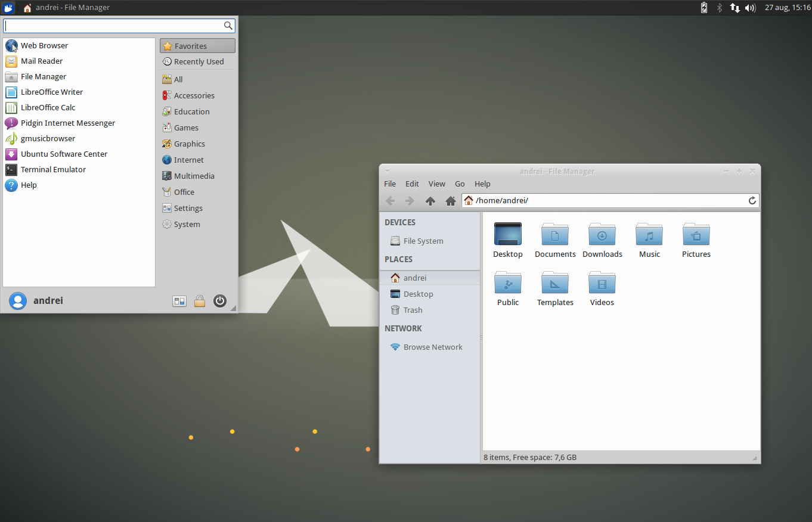
Task: Click the Home icon in Thunar's toolbar
Action: pyautogui.click(x=451, y=201)
